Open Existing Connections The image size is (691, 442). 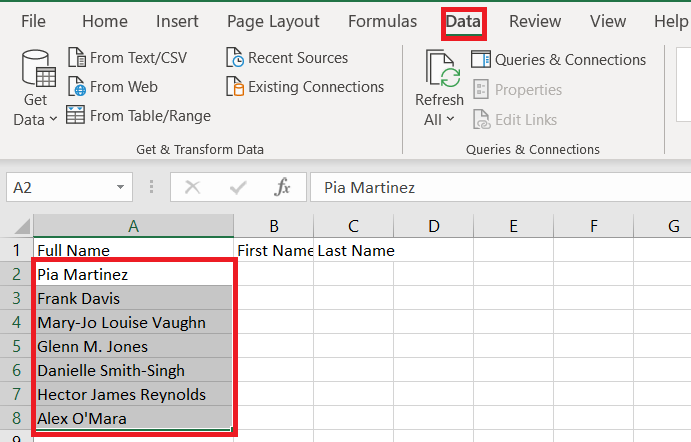pyautogui.click(x=305, y=87)
